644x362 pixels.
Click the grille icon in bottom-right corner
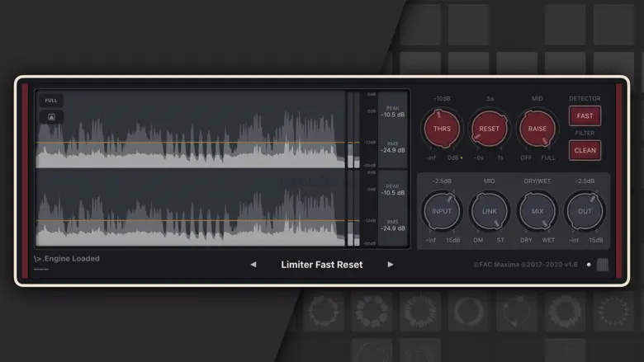pos(603,265)
